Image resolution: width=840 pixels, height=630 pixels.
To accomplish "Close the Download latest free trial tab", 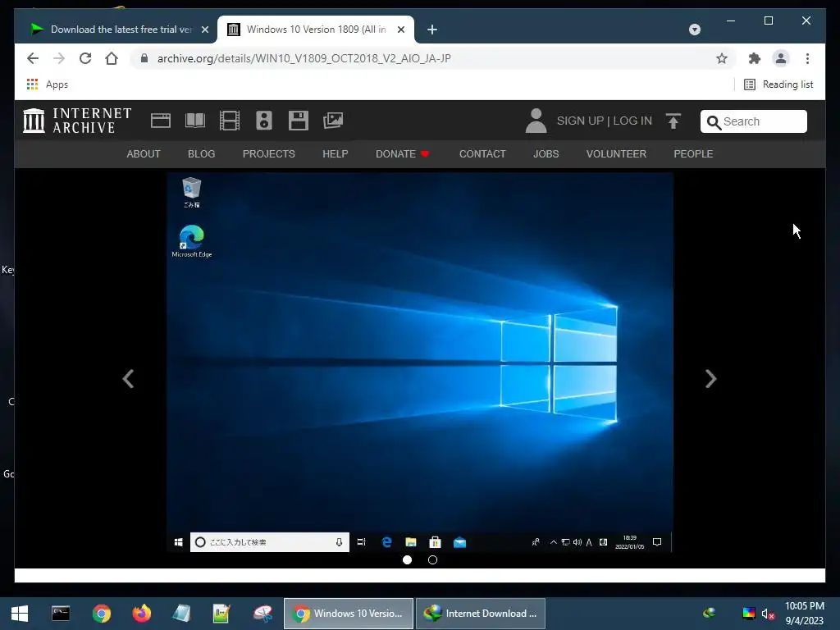I will [204, 30].
